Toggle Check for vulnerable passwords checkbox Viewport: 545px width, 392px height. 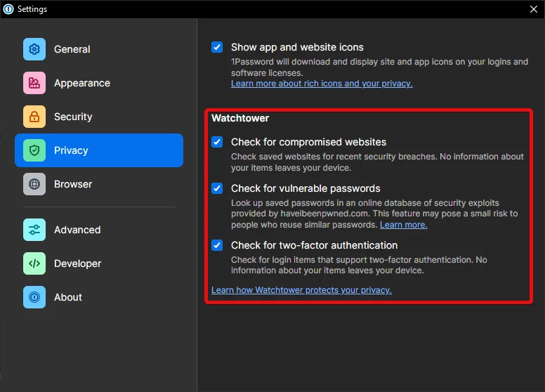coord(217,188)
